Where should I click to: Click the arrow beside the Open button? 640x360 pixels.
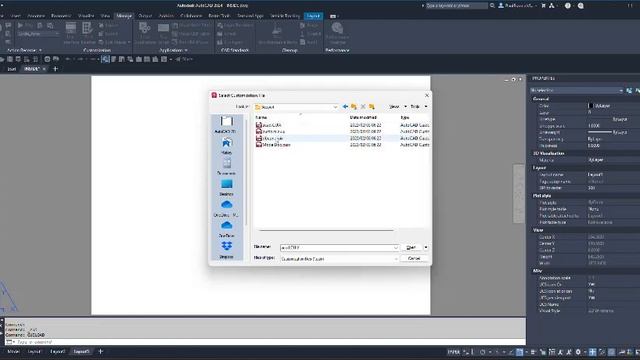[426, 247]
